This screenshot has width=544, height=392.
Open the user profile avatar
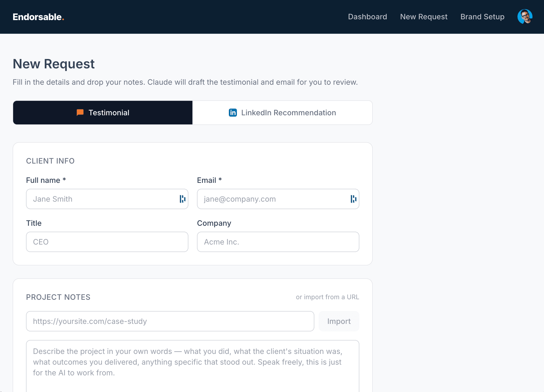point(525,17)
